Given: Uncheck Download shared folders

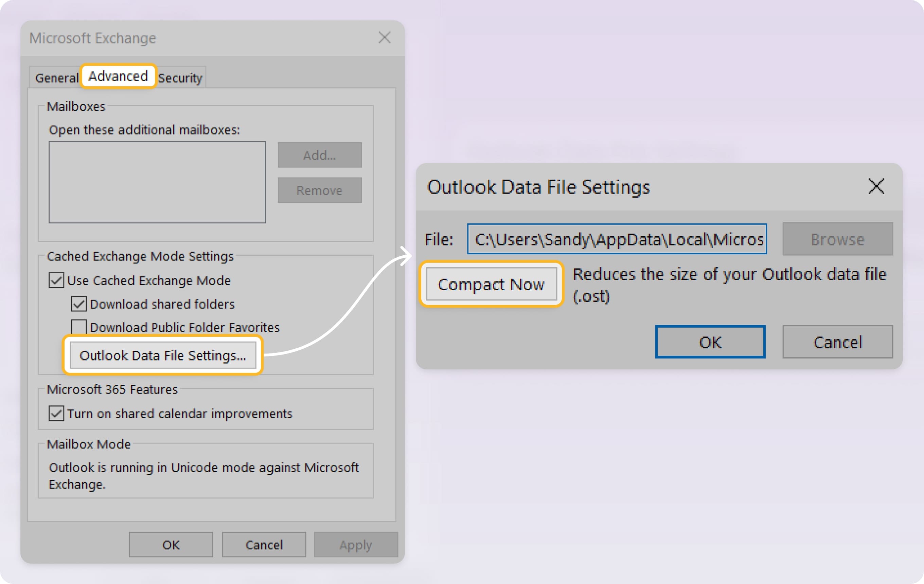Looking at the screenshot, I should (x=79, y=304).
